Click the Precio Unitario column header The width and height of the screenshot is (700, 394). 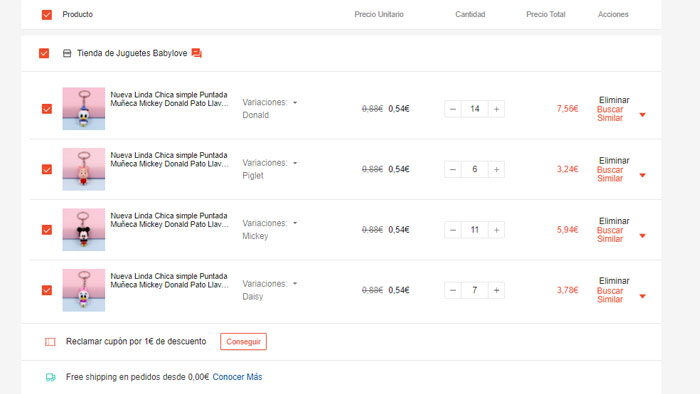379,14
